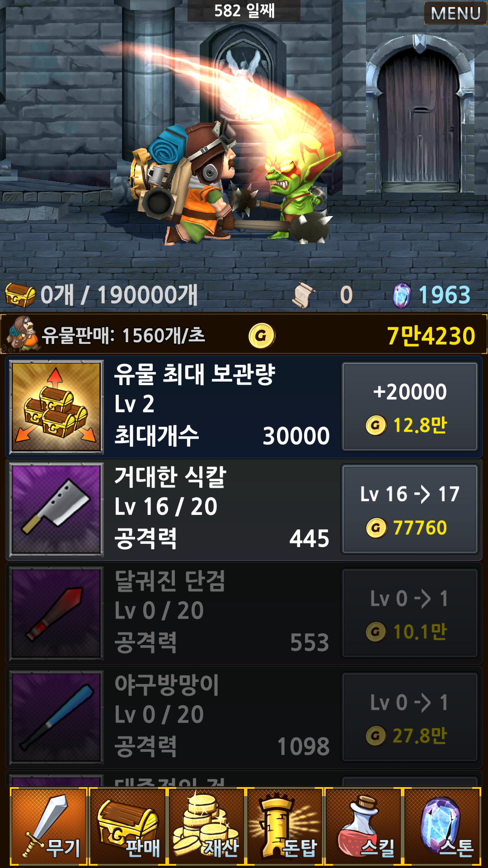Tap the gold coin balance icon
This screenshot has width=488, height=868.
tap(262, 335)
